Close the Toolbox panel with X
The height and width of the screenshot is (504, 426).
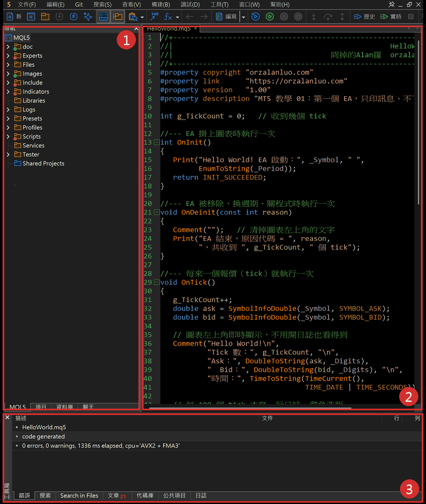tap(7, 418)
